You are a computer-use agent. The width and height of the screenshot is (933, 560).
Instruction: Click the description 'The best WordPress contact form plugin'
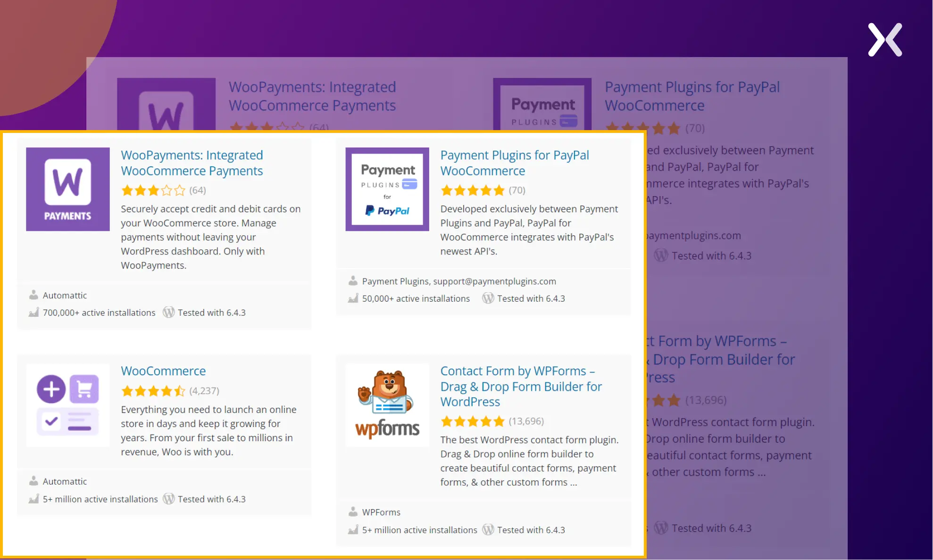coord(530,461)
